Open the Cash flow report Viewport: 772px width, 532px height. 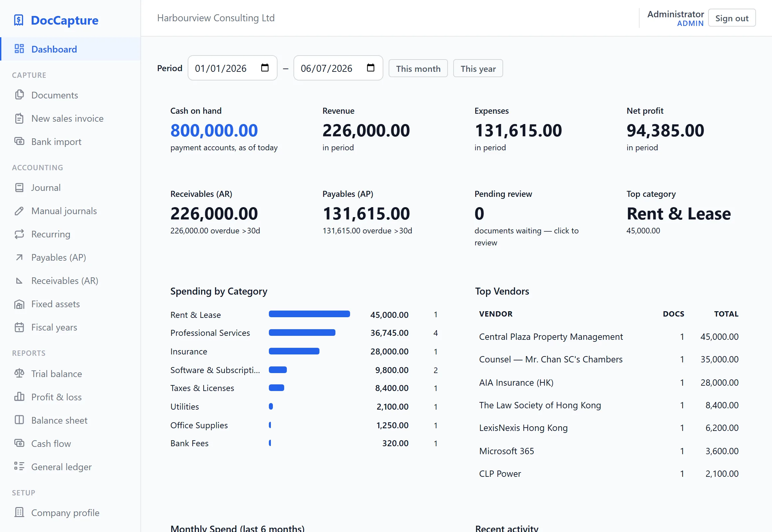[71, 444]
